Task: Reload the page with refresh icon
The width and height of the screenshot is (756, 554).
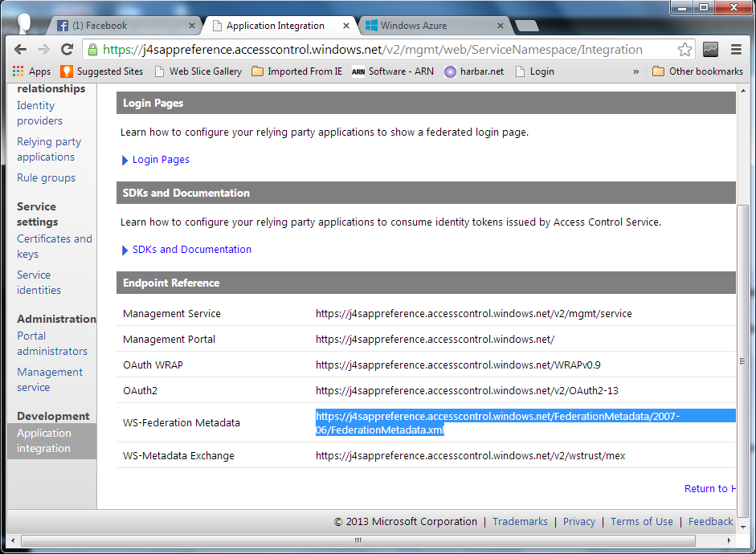Action: [67, 49]
